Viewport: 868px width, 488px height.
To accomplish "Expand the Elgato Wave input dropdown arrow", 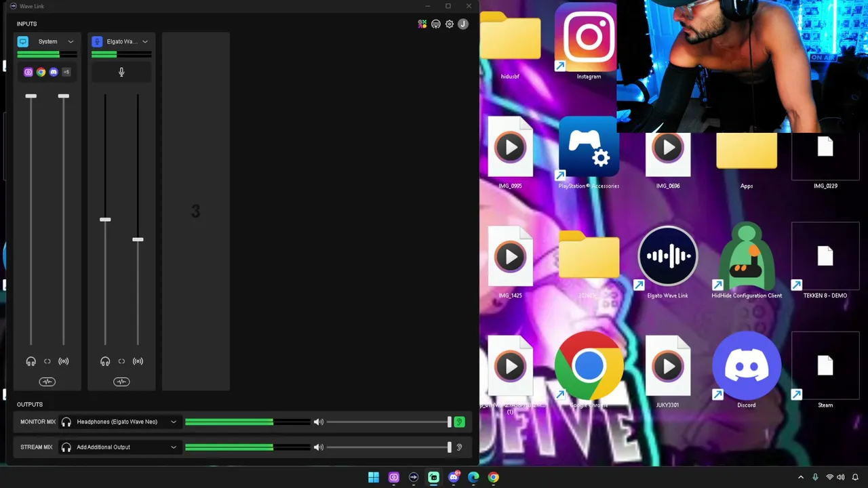I will tap(144, 42).
